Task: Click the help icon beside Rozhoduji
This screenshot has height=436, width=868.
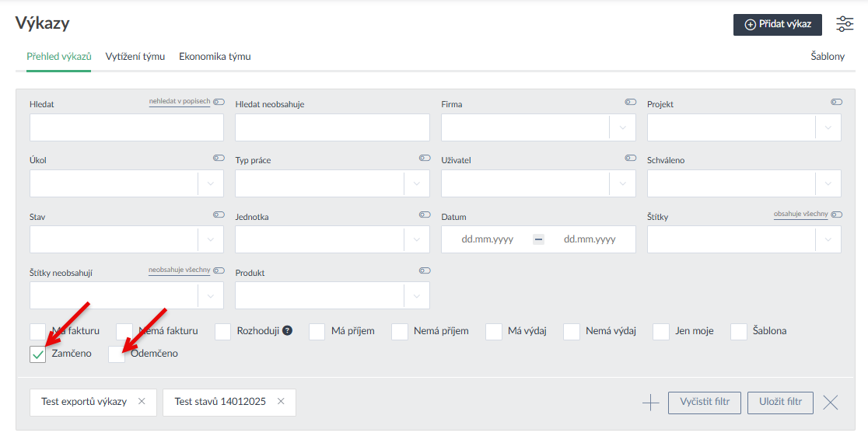Action: pyautogui.click(x=288, y=331)
